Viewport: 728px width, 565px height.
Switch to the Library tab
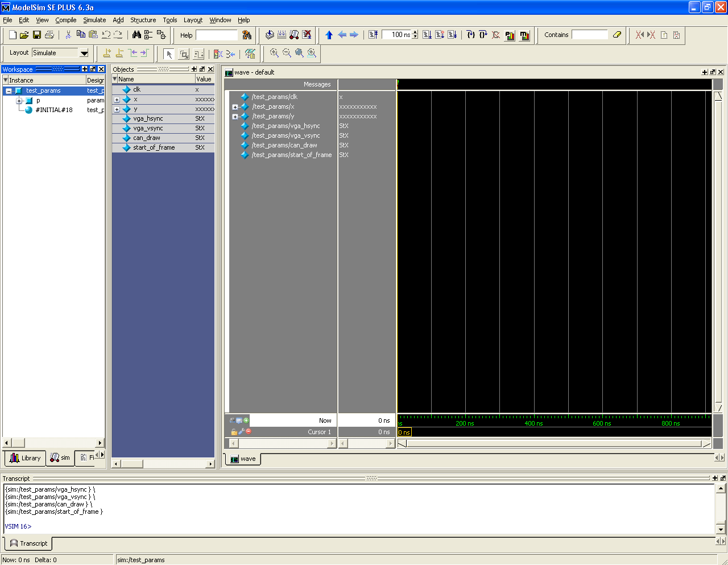tap(25, 458)
